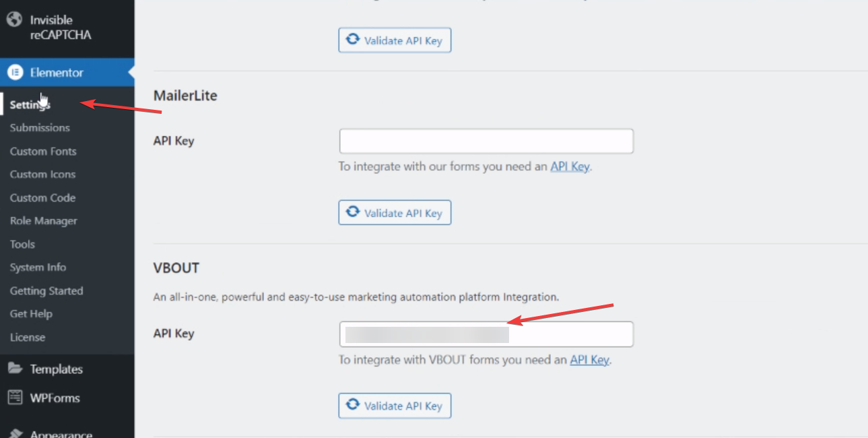Open Custom Fonts page

pyautogui.click(x=43, y=152)
